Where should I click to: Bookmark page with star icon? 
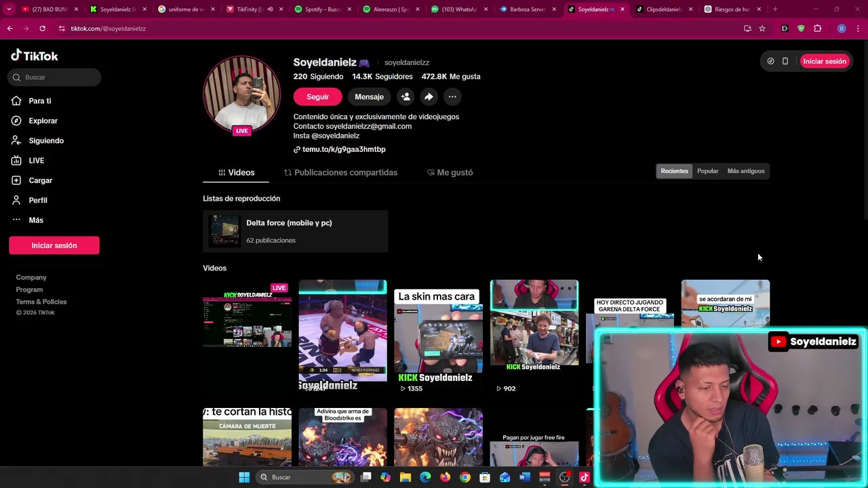point(762,28)
